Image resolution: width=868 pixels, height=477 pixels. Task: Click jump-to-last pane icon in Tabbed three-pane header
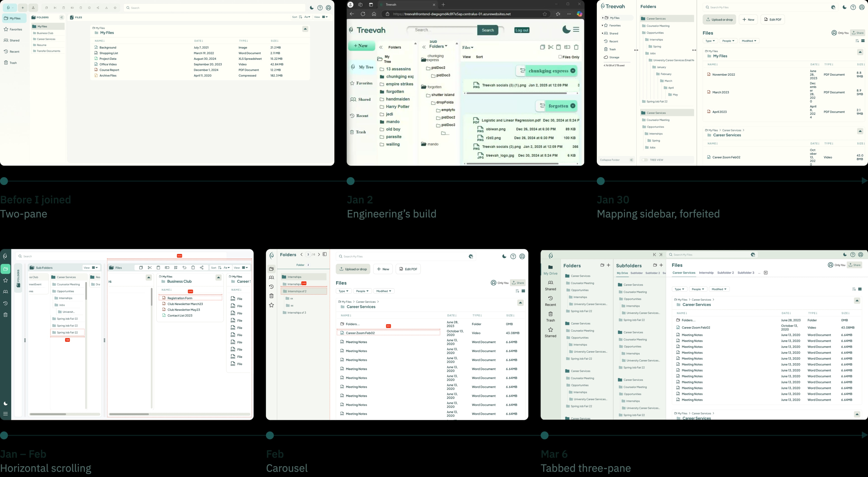click(661, 255)
